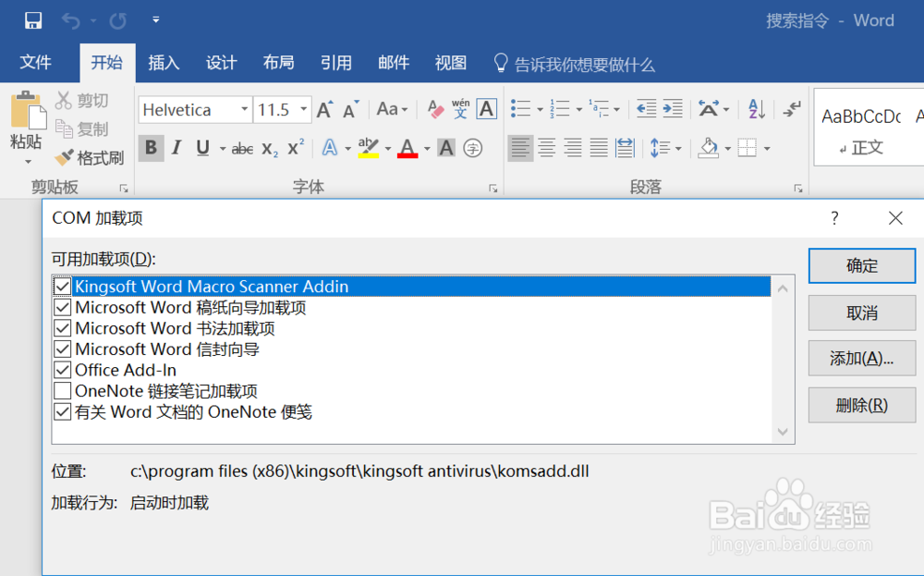Click the Save icon in quick access toolbar
Viewport: 924px width, 576px height.
33,20
